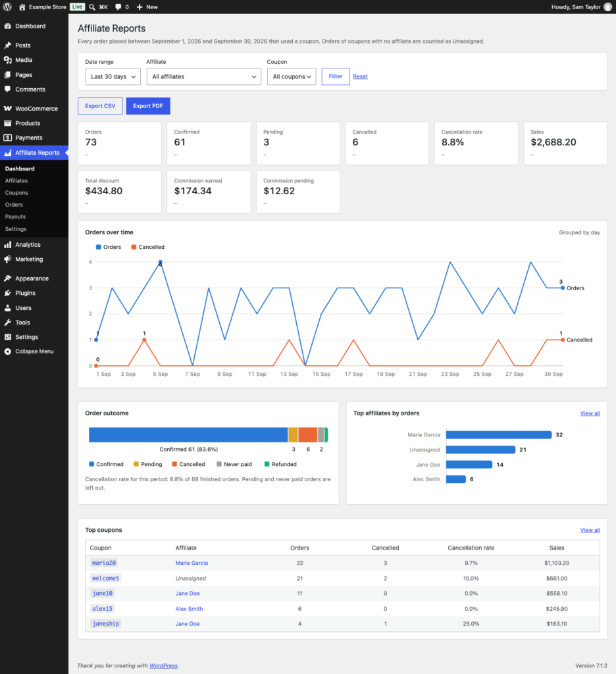Open the Orders submenu item
The height and width of the screenshot is (674, 616).
tap(14, 205)
